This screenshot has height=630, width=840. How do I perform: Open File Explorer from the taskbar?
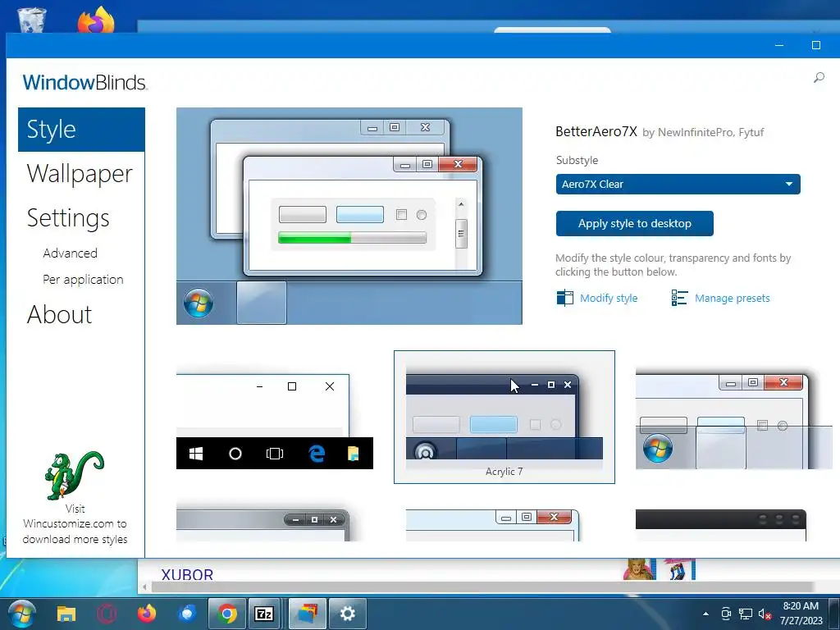click(66, 614)
